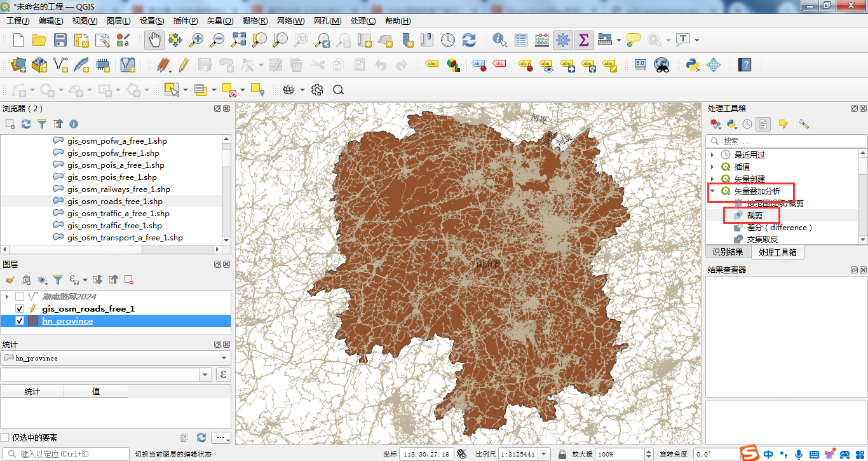Screen dimensions: 868x461
Task: Click the select features by area tool
Action: tap(172, 90)
